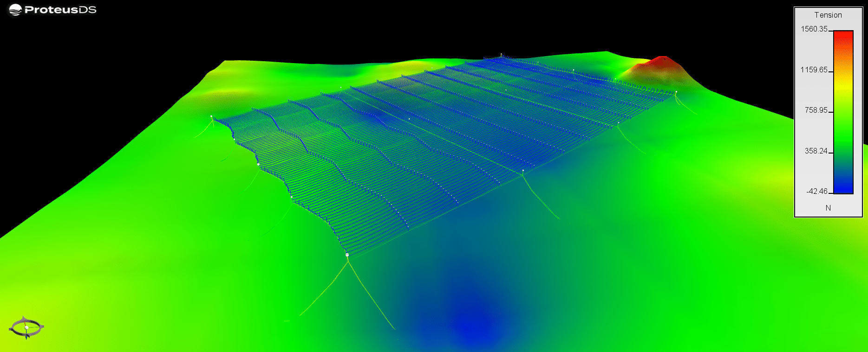Select the 1560.35 legend value
The width and height of the screenshot is (868, 352).
[814, 29]
